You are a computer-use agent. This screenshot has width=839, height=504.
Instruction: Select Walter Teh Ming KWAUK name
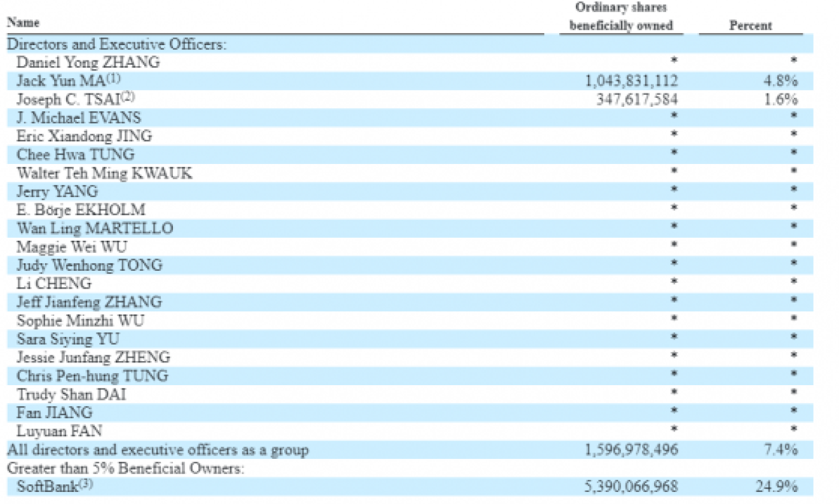(x=104, y=173)
